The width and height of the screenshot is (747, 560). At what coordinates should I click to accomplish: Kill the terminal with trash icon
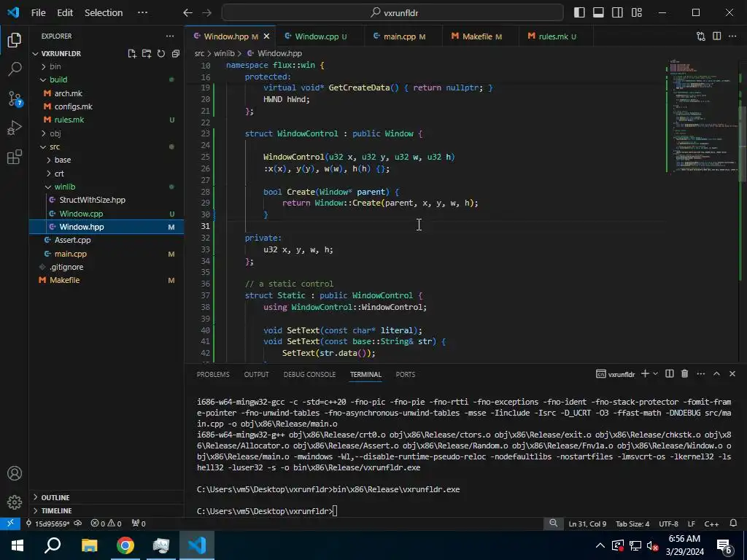tap(684, 374)
